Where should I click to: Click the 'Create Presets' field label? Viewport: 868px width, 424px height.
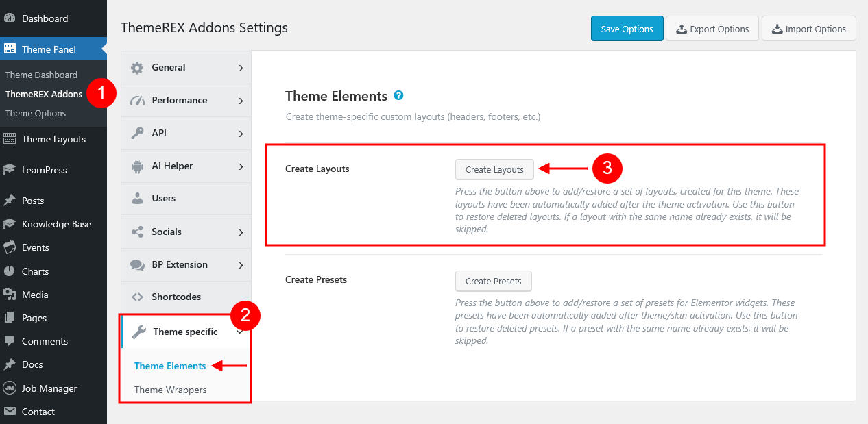316,280
